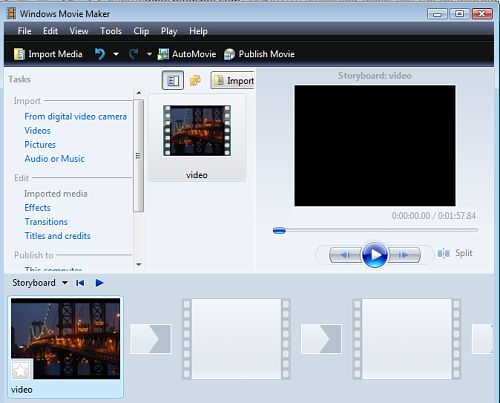
Task: Click the AutoMovie toolbar button
Action: [x=187, y=54]
